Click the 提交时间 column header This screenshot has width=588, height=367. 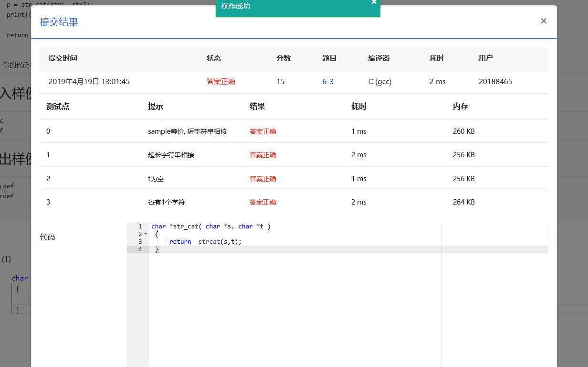point(63,58)
